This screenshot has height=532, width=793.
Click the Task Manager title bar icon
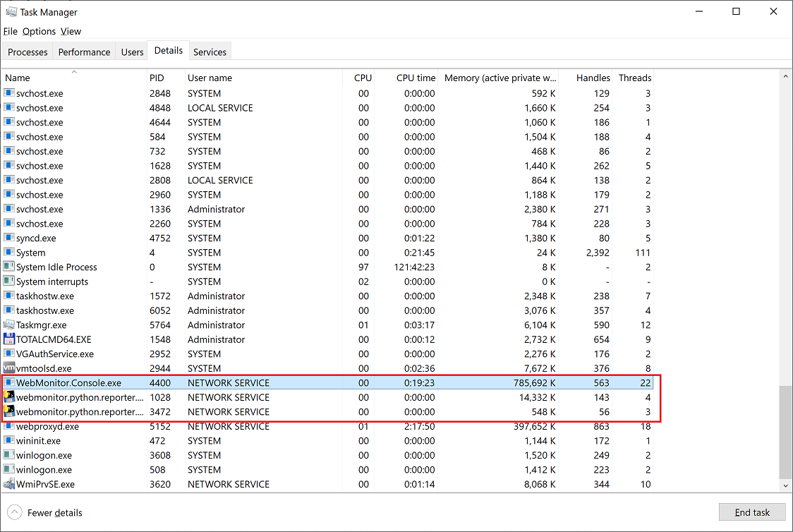[11, 11]
